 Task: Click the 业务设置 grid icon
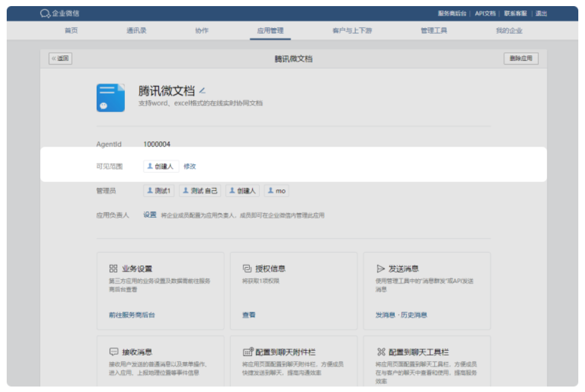coord(113,268)
